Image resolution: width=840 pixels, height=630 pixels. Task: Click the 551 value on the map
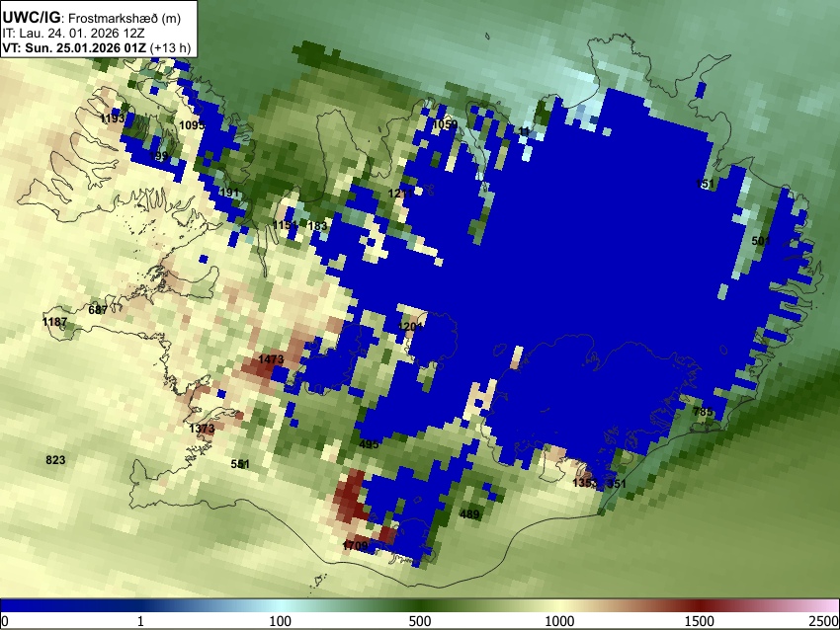click(240, 464)
